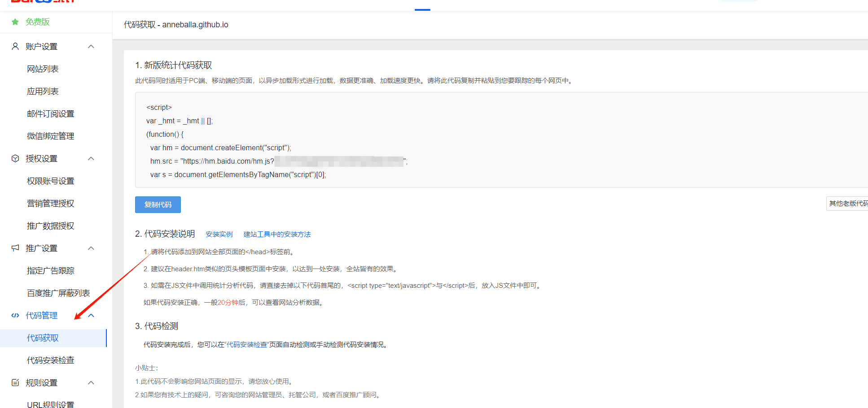Click the 账户设置 section label

[42, 46]
